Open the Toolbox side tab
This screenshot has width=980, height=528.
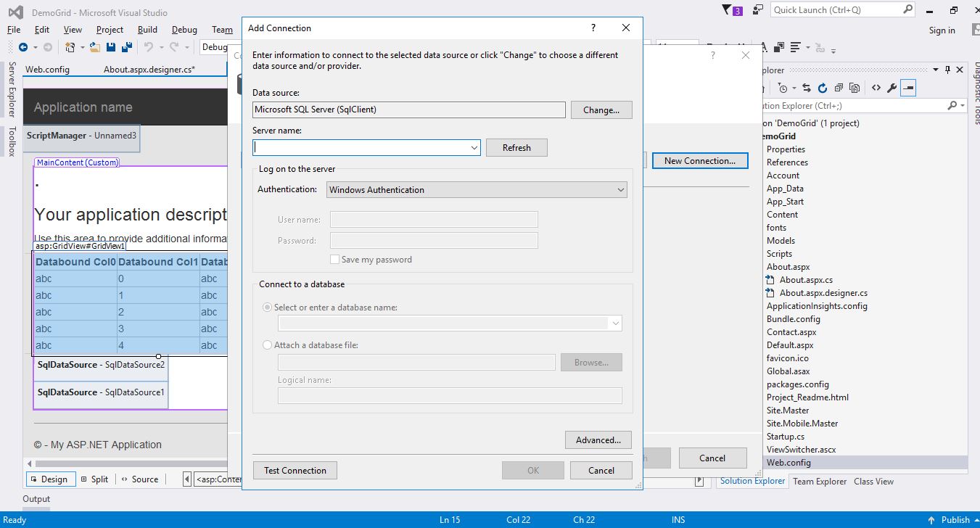pos(12,141)
